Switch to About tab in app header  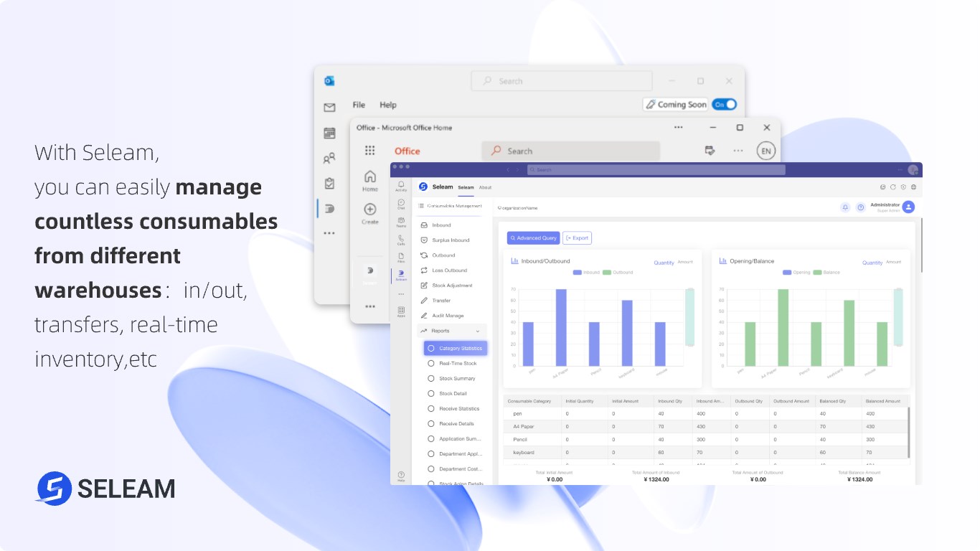(x=486, y=187)
